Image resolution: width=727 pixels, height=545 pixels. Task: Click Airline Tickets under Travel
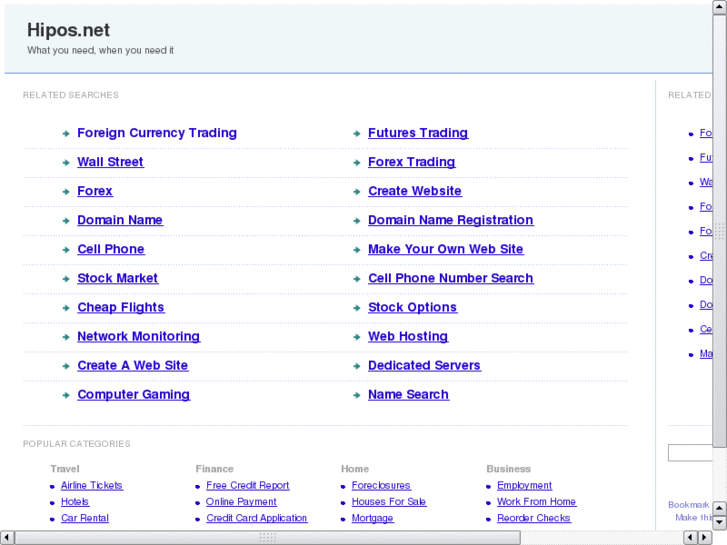tap(92, 486)
